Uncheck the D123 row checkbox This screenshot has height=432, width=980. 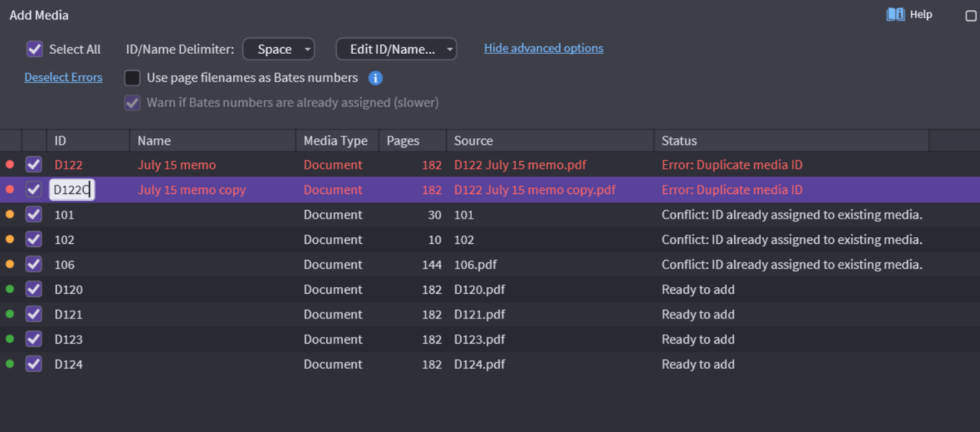[34, 339]
